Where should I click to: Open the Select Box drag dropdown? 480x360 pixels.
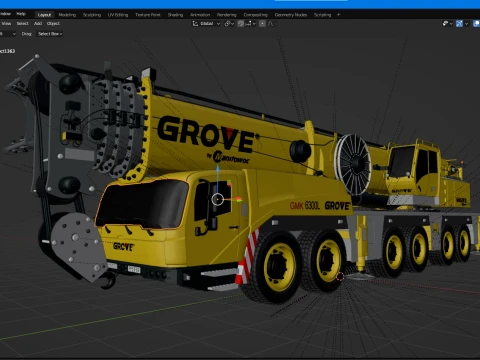click(50, 34)
